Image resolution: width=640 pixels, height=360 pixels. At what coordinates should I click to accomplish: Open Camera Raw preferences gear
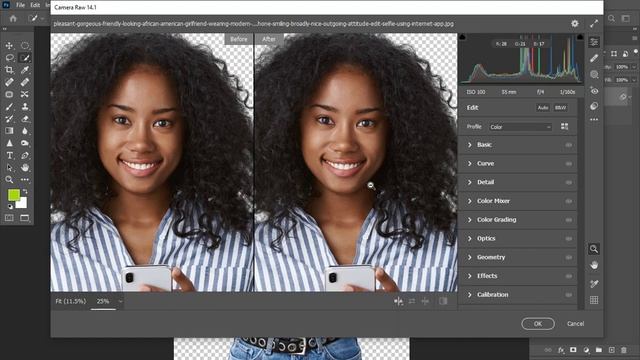coord(575,24)
